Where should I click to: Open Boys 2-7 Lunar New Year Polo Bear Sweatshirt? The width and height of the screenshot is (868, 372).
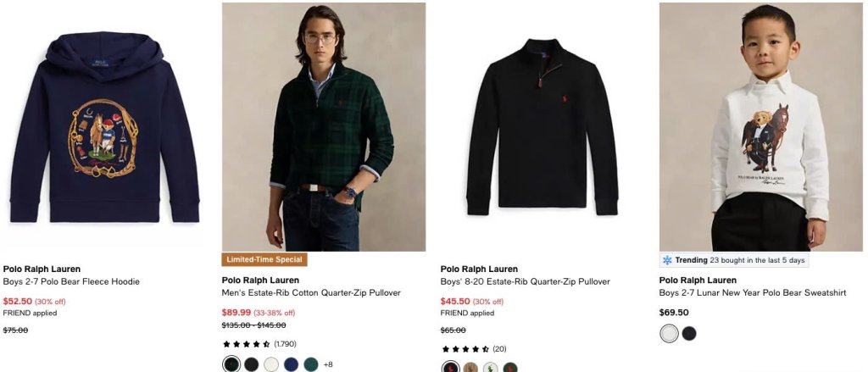pos(753,292)
